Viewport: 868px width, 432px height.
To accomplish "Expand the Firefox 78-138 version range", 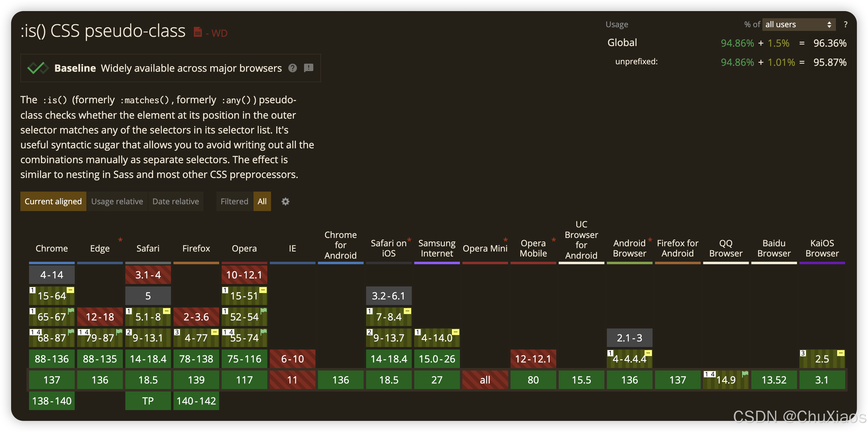I will [x=196, y=359].
